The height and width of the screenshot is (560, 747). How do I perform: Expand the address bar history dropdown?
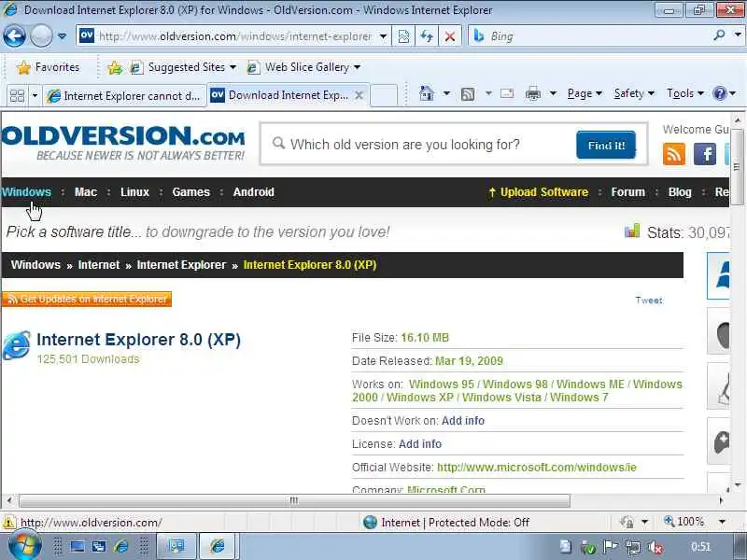(383, 36)
